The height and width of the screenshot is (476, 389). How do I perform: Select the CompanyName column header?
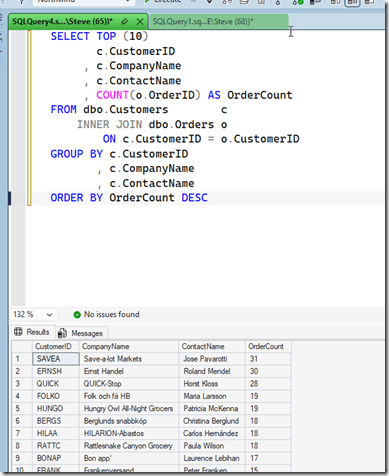[129, 346]
